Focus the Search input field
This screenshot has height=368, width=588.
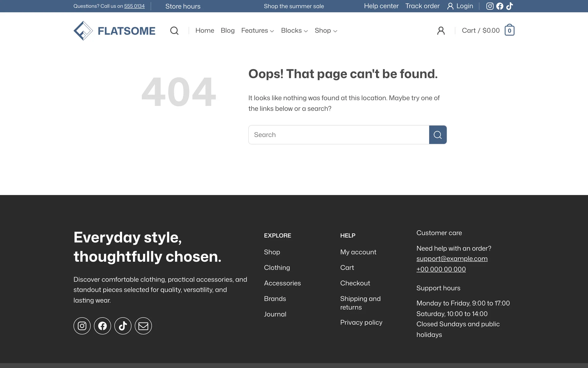(339, 135)
